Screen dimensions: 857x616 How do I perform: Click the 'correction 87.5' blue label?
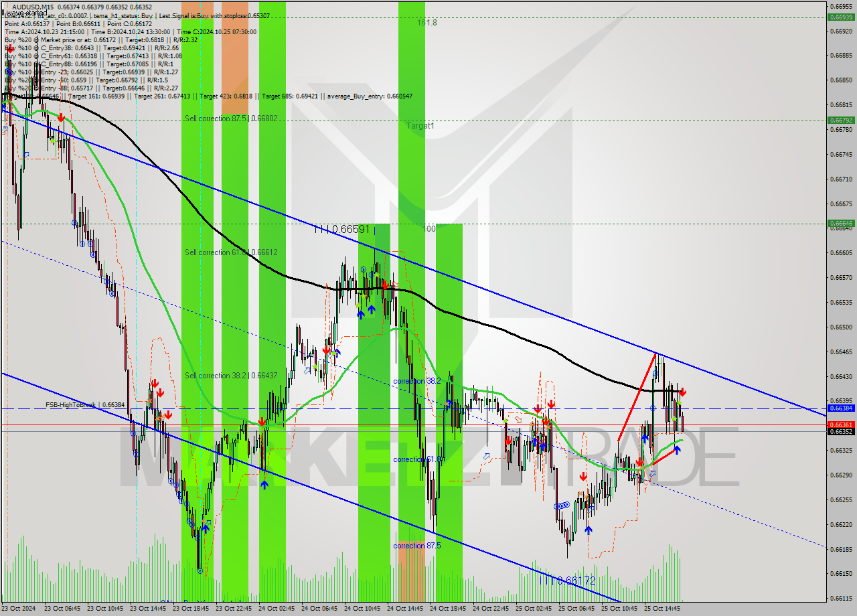click(x=416, y=546)
